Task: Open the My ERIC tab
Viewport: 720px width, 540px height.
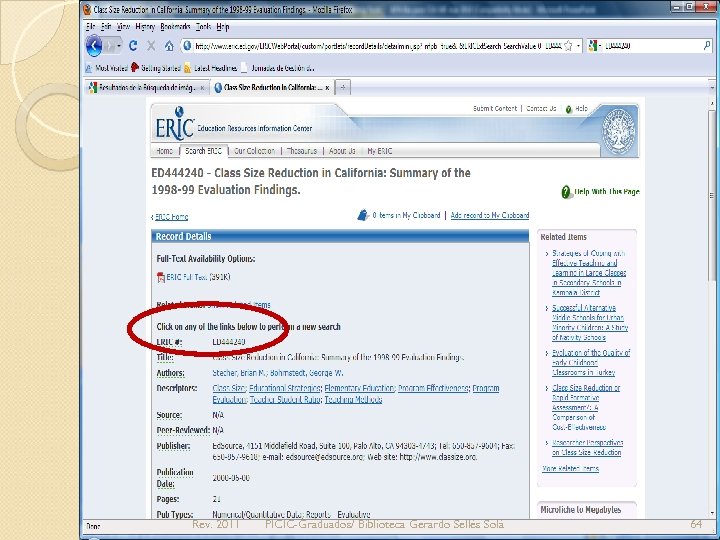Action: [x=380, y=151]
